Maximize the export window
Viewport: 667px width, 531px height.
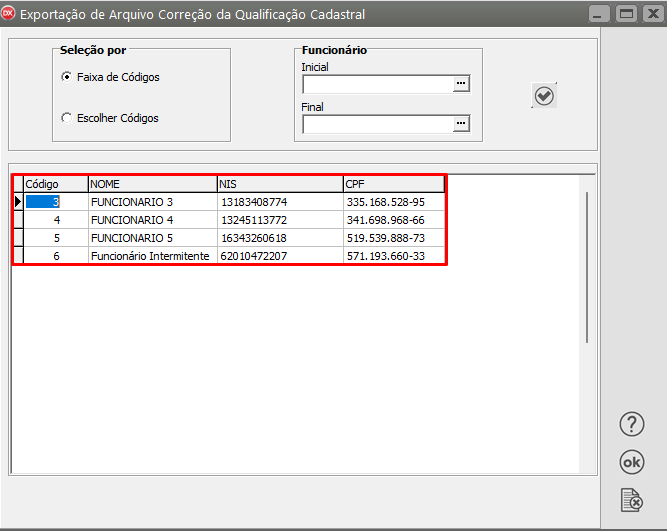(626, 14)
